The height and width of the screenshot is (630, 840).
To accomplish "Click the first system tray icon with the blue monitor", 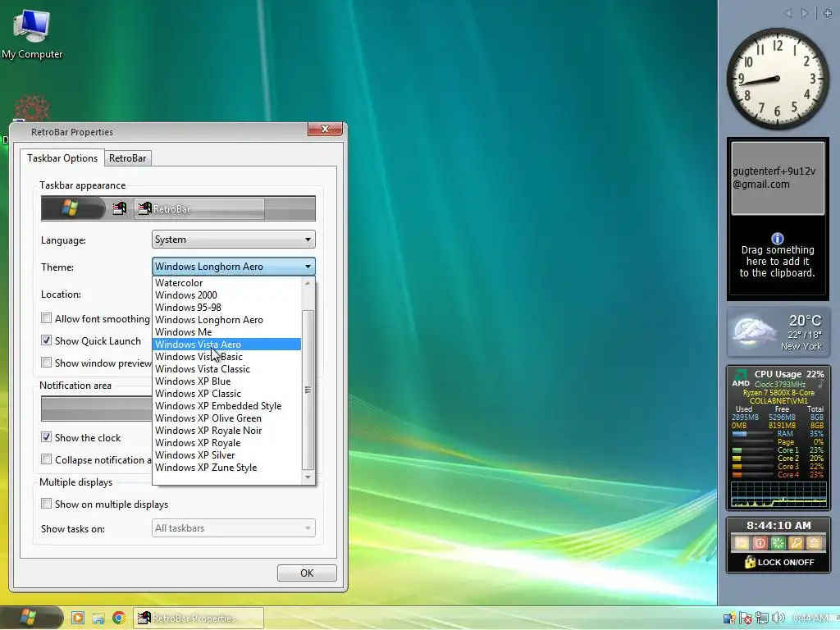I will pos(729,619).
